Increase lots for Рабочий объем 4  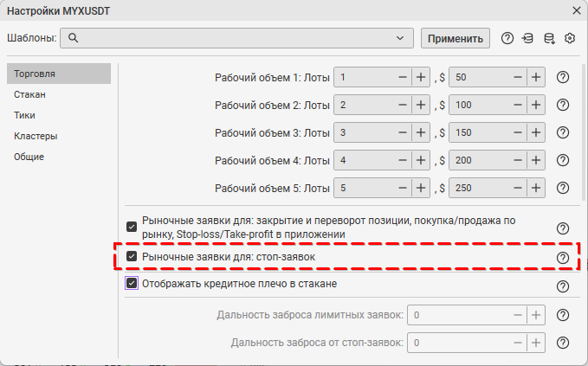421,161
